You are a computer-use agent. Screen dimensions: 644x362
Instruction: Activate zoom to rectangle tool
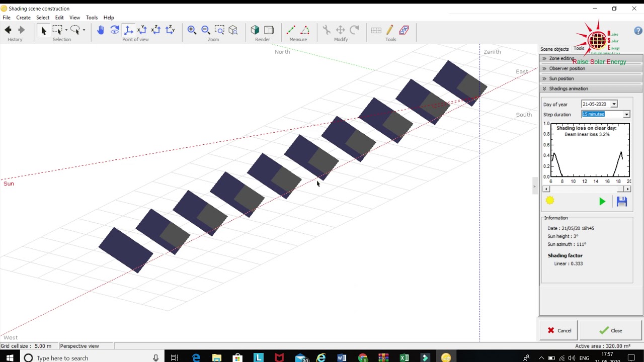pyautogui.click(x=219, y=30)
